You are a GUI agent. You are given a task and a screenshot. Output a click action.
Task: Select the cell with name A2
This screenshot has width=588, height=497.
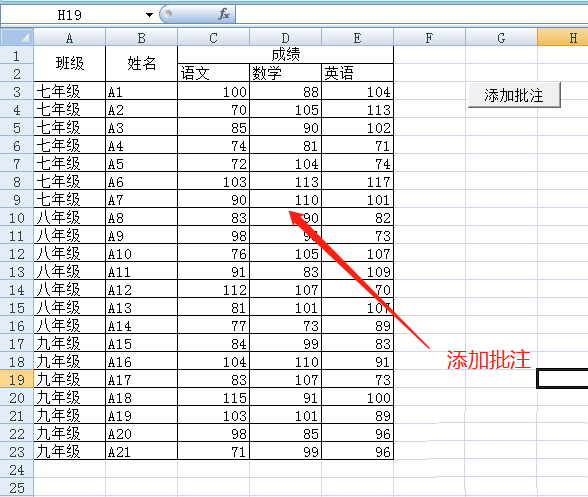point(141,110)
